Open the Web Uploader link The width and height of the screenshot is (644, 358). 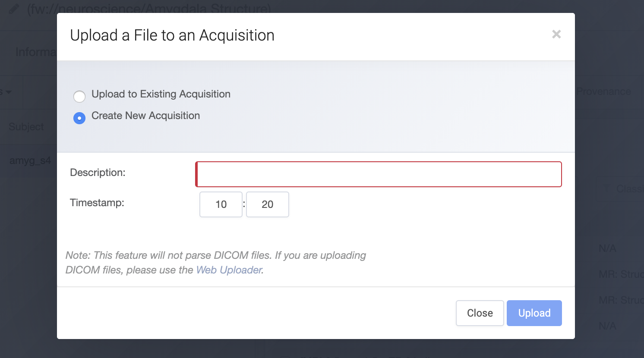coord(229,270)
